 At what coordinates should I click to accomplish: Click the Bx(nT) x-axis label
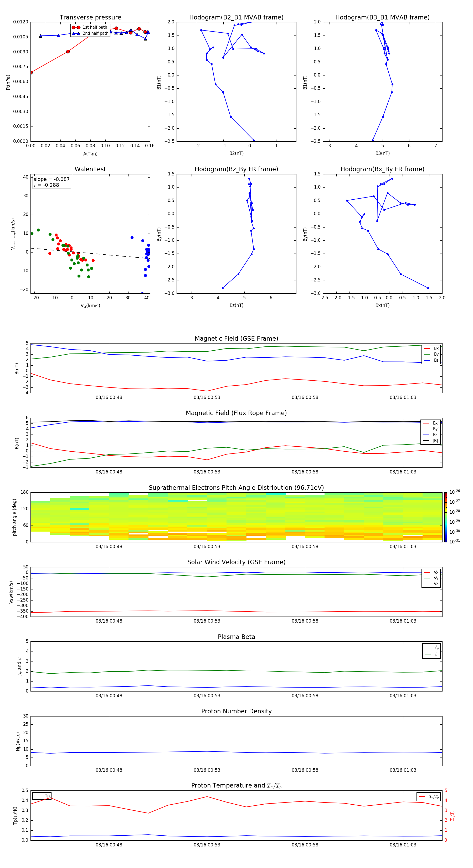pyautogui.click(x=382, y=305)
